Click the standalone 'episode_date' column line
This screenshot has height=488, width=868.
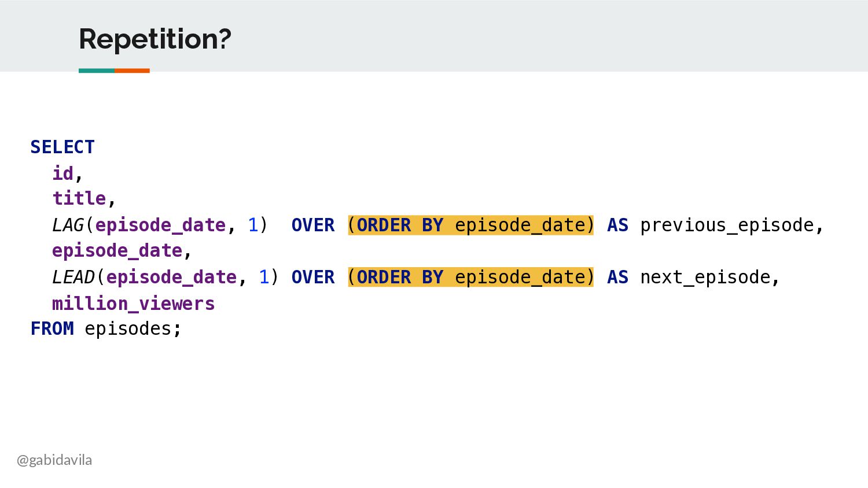(x=117, y=251)
